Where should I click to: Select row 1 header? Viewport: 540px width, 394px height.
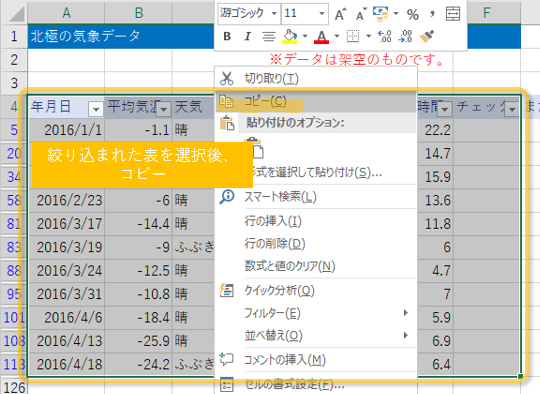coord(14,36)
